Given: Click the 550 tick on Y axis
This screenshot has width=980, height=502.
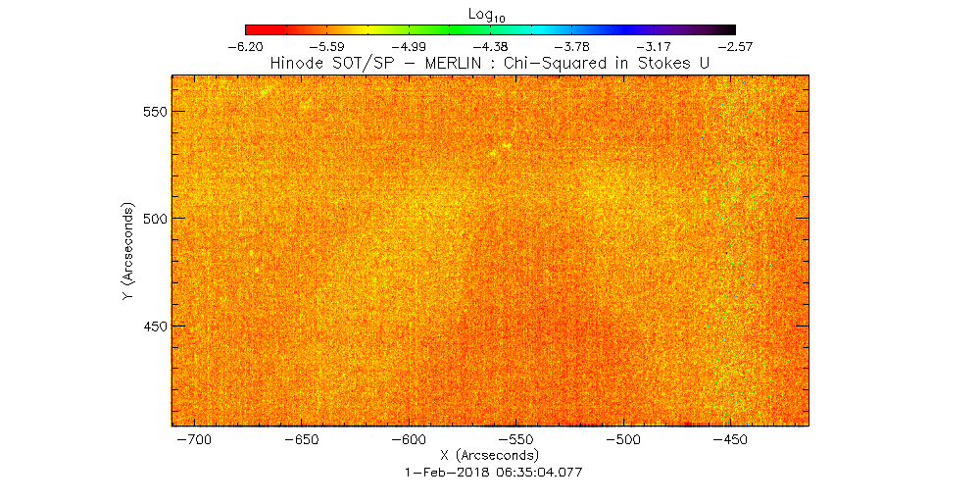Looking at the screenshot, I should 153,112.
